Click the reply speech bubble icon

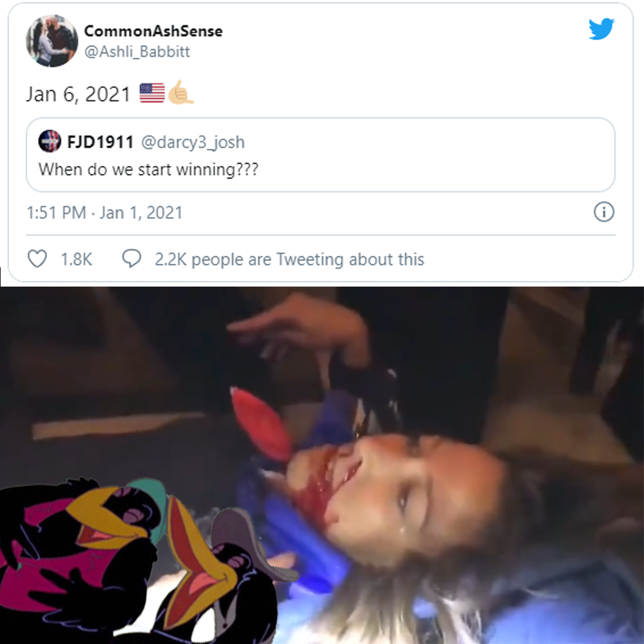tap(131, 259)
